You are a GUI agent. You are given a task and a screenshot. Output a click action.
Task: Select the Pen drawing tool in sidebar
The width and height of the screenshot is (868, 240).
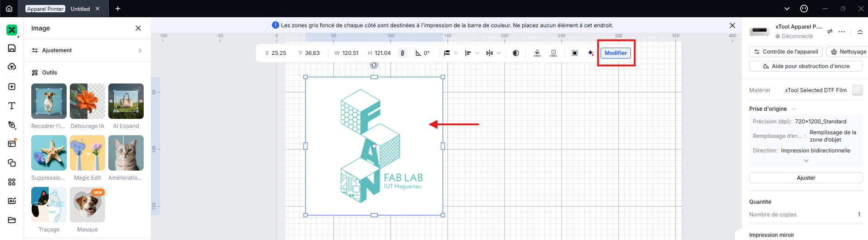coord(12,125)
